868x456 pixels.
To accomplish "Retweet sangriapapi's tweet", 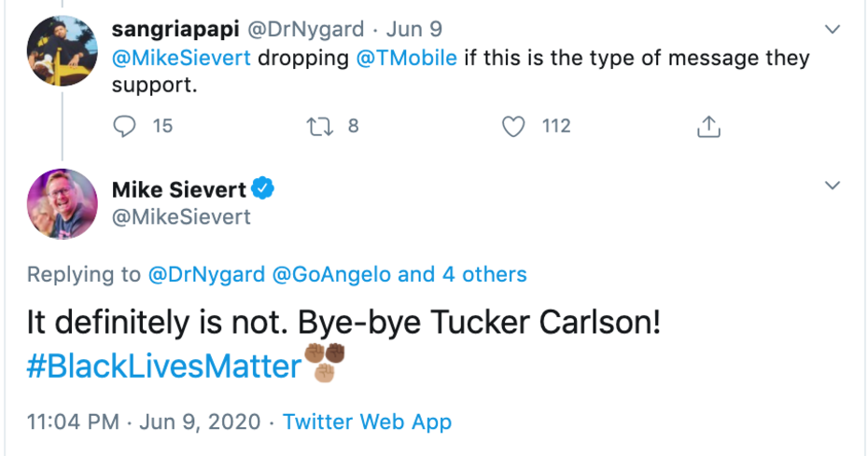I will 319,126.
